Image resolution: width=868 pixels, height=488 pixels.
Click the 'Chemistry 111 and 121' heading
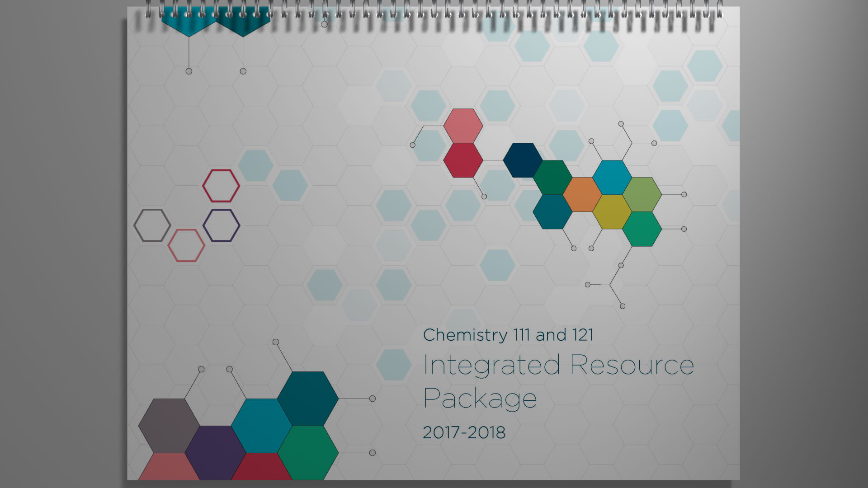coord(511,335)
